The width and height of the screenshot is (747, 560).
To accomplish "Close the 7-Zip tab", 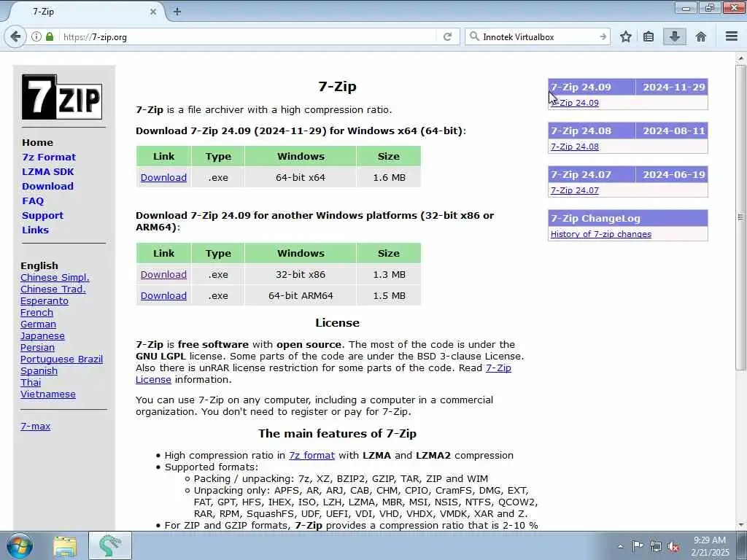I will 153,12.
